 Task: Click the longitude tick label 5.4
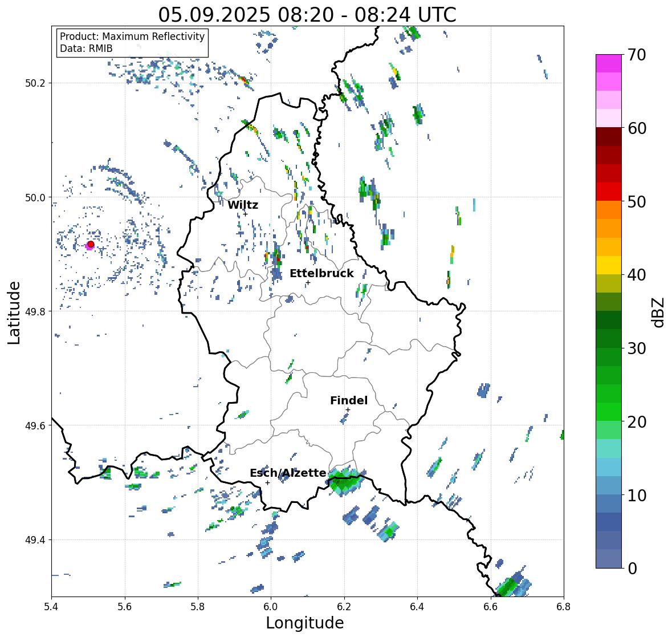point(51,607)
